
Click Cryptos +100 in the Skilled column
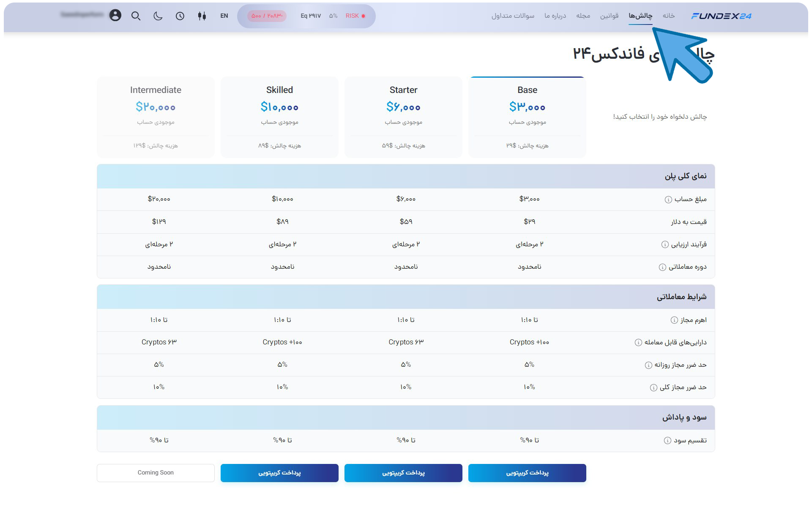tap(282, 342)
